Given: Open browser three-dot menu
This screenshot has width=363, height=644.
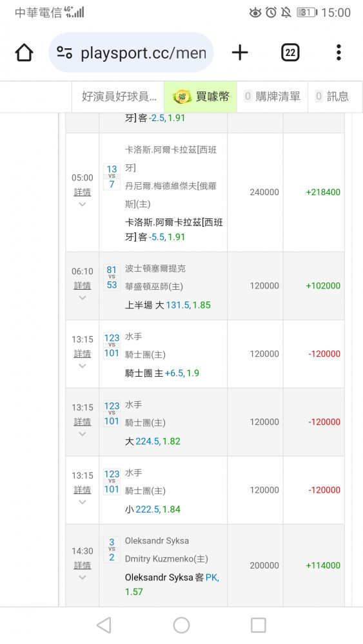Looking at the screenshot, I should tap(338, 53).
